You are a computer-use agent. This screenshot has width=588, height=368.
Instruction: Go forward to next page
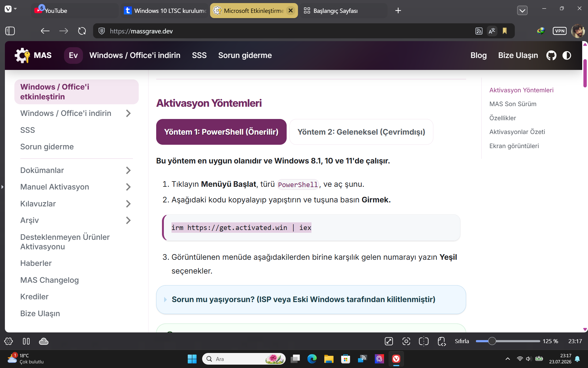(x=64, y=31)
